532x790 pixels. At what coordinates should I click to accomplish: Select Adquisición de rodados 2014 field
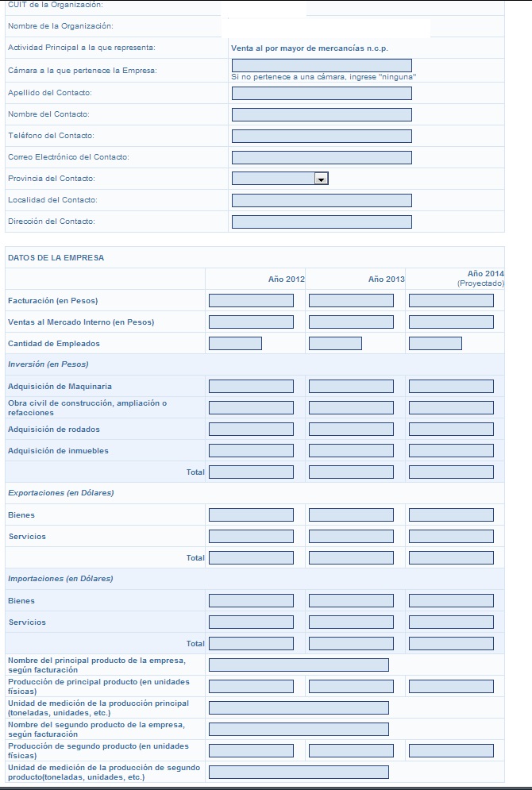click(451, 430)
